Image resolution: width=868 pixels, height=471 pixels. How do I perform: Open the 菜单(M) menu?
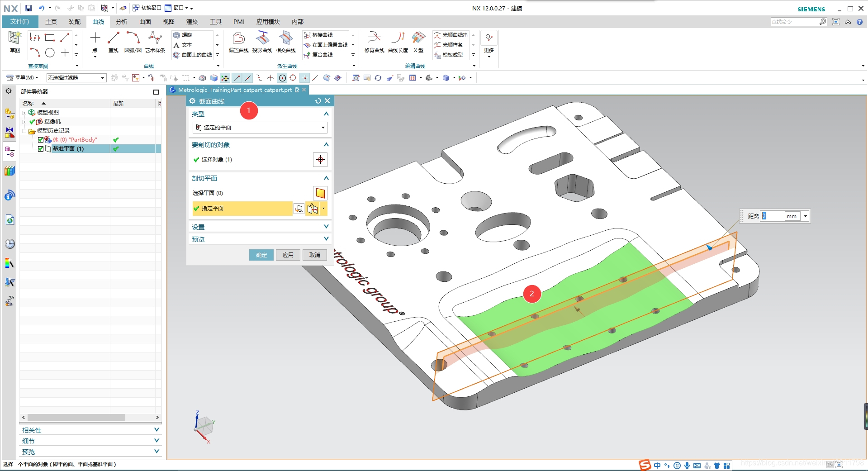(22, 78)
